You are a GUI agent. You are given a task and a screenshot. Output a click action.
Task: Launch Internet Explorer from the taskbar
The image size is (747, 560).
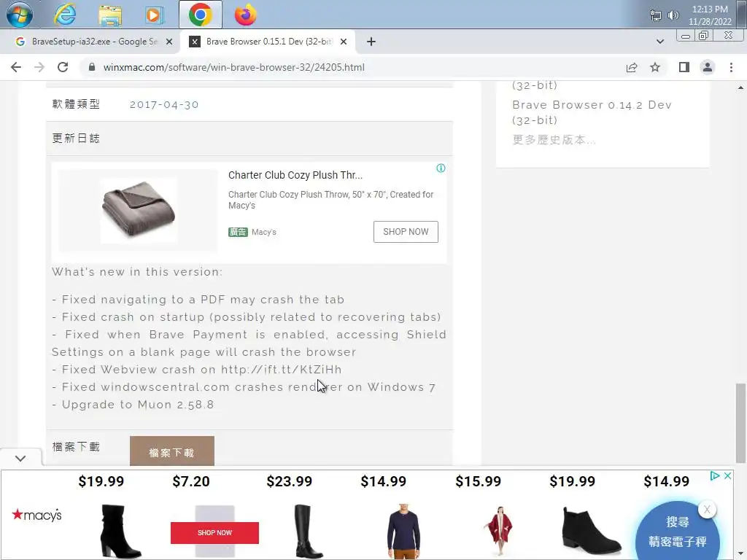tap(65, 15)
